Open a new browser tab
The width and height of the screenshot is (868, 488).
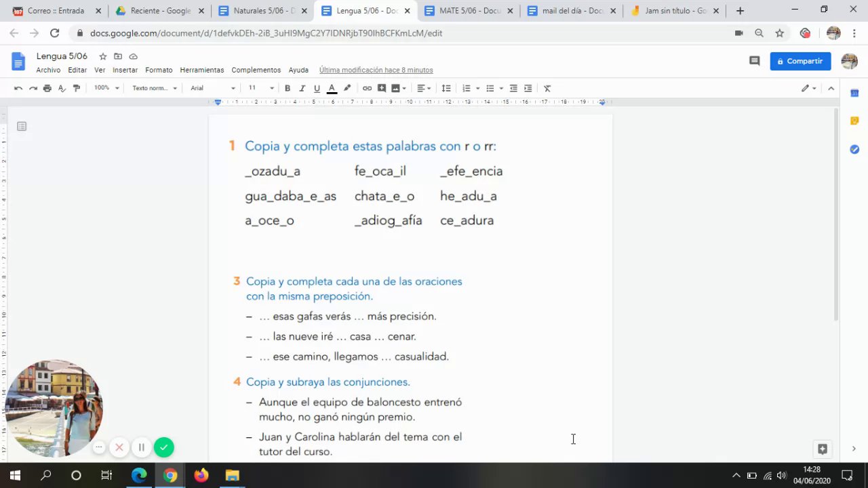[x=740, y=11]
